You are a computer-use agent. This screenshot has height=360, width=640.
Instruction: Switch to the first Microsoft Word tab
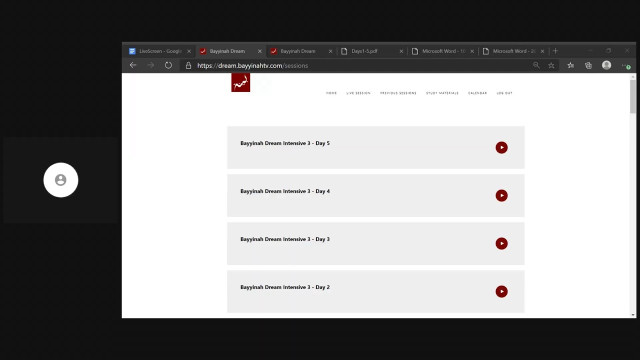(443, 51)
